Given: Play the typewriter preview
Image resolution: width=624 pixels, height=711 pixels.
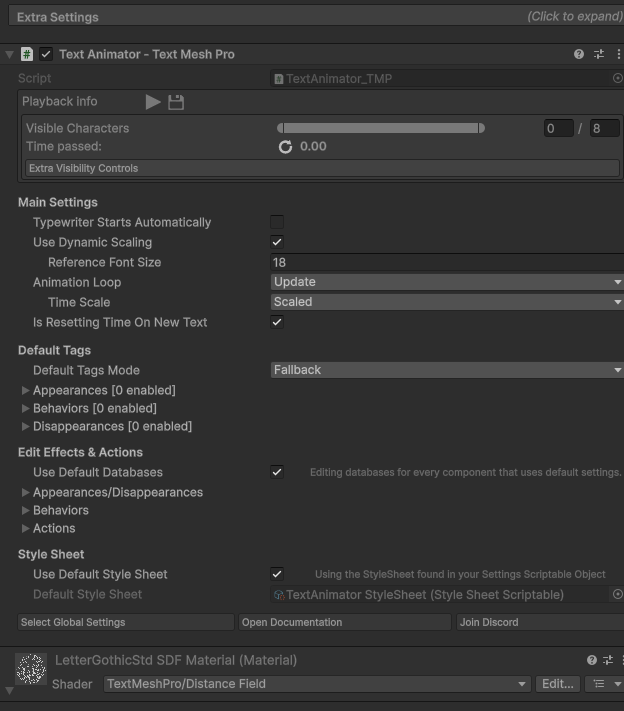Looking at the screenshot, I should tap(153, 102).
